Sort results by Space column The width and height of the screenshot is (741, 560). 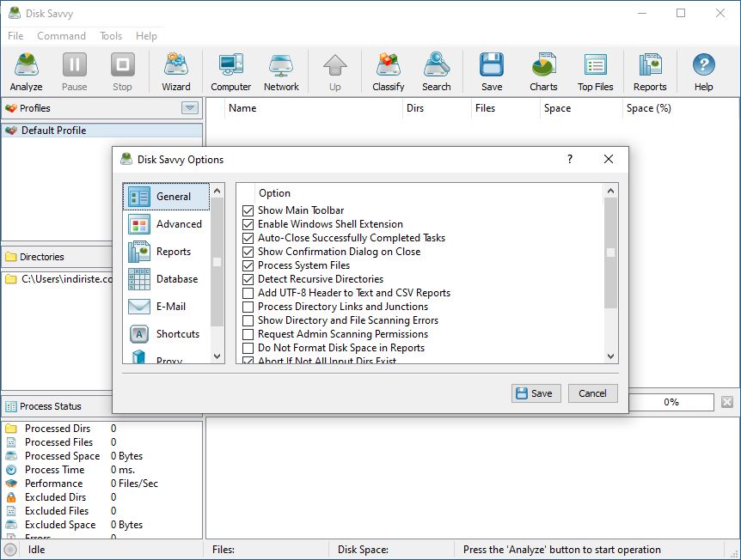coord(581,108)
